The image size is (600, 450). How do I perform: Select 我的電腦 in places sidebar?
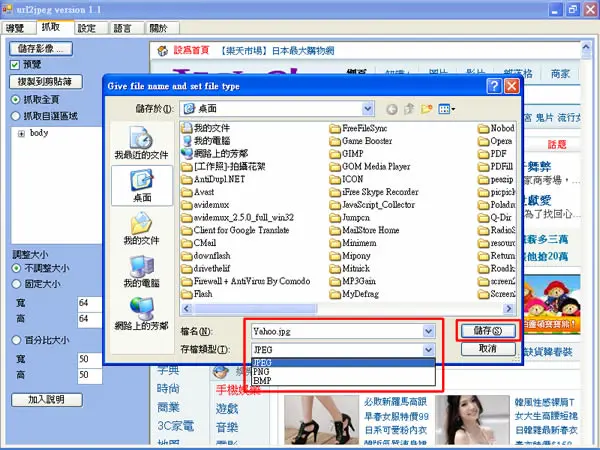click(x=142, y=271)
